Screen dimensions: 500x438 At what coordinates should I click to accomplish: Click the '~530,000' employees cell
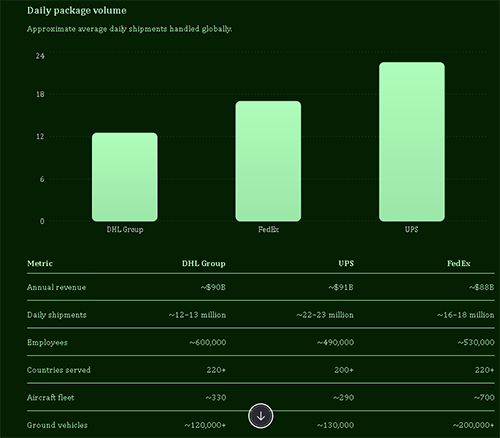pos(476,343)
